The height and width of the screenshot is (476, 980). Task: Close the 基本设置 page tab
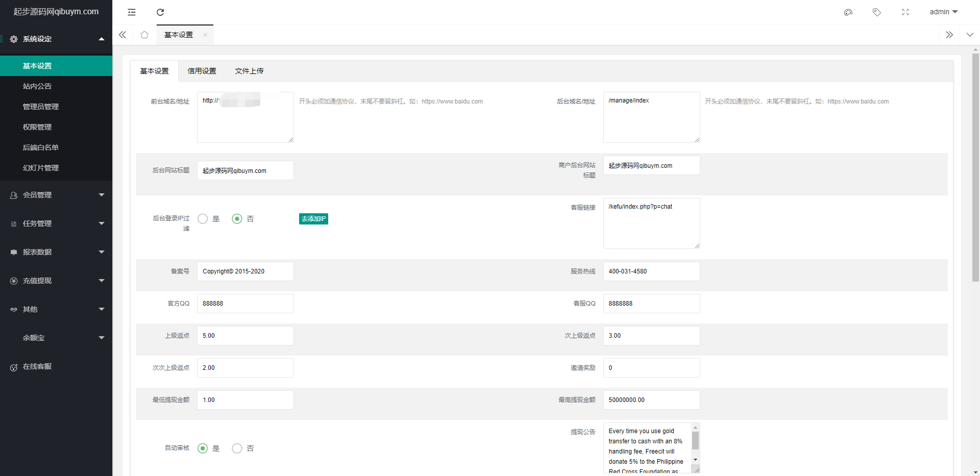coord(205,35)
